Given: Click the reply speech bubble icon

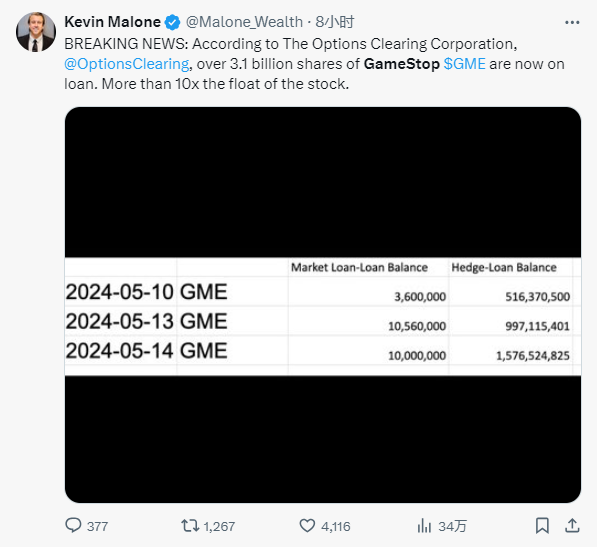Looking at the screenshot, I should (x=73, y=525).
